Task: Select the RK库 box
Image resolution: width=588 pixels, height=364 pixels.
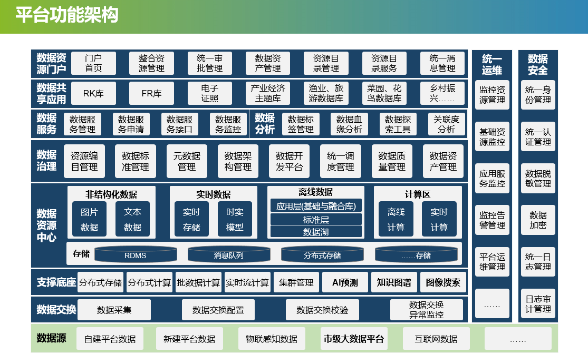Action: pyautogui.click(x=93, y=93)
